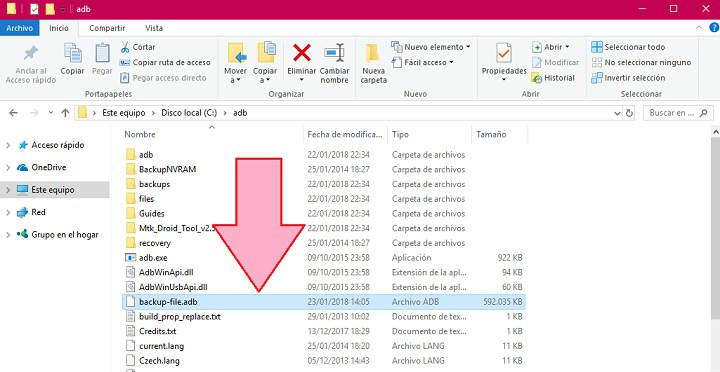Screen dimensions: 720x372
Task: Open the Nuevo elemento dropdown
Action: pos(431,47)
